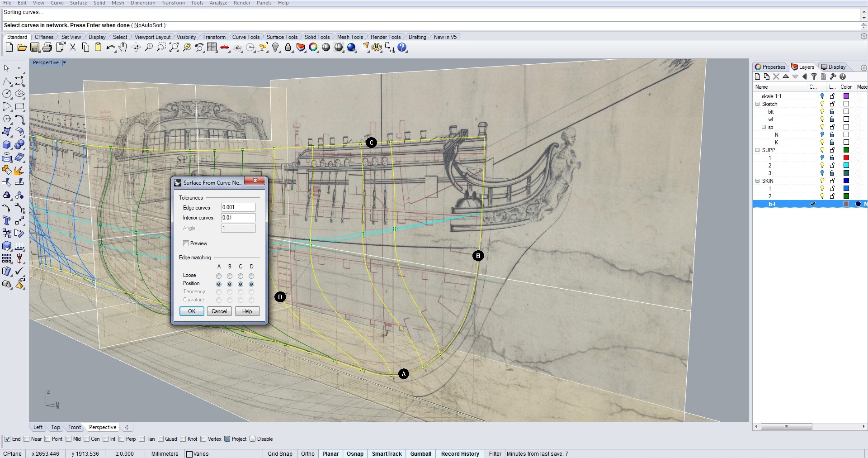Click the Zoom Extents toolbar icon

coord(174,48)
